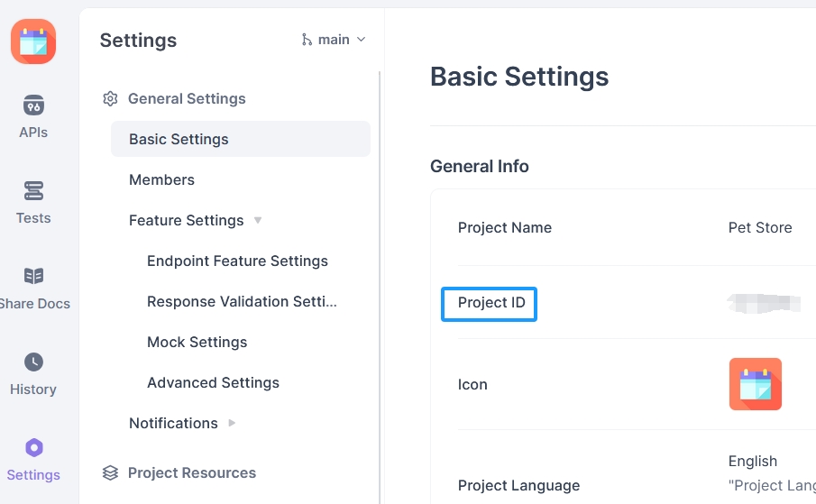Viewport: 816px width, 504px height.
Task: Open the APIs section icon
Action: pos(33,105)
